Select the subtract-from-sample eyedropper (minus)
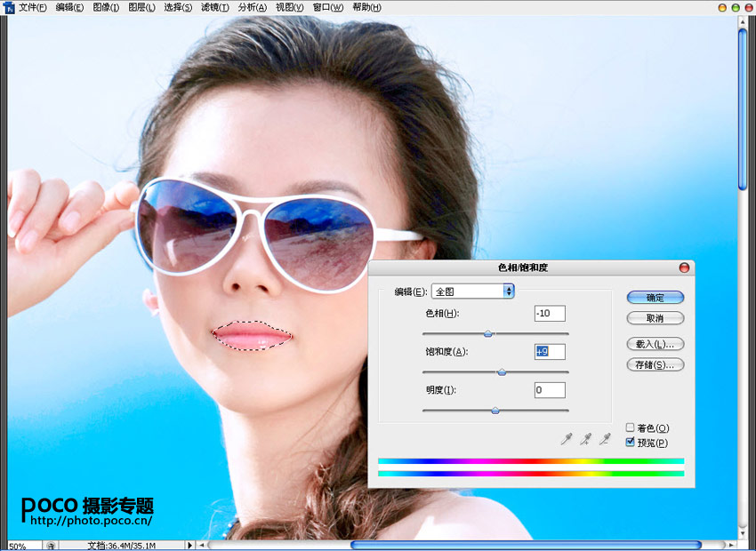756x551 pixels. (x=605, y=438)
